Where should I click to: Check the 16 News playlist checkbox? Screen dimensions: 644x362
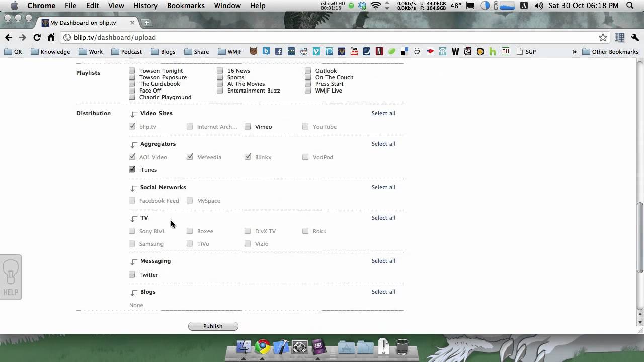pos(220,71)
